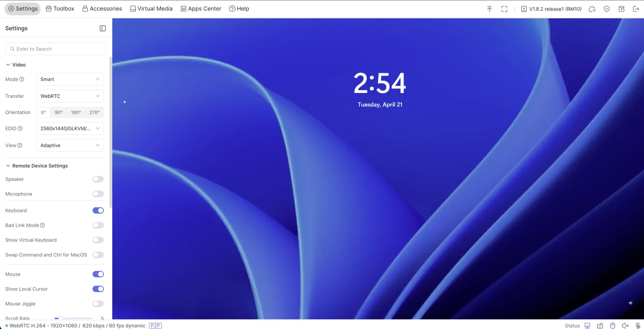
Task: Click the Enter to Search field
Action: tap(56, 49)
